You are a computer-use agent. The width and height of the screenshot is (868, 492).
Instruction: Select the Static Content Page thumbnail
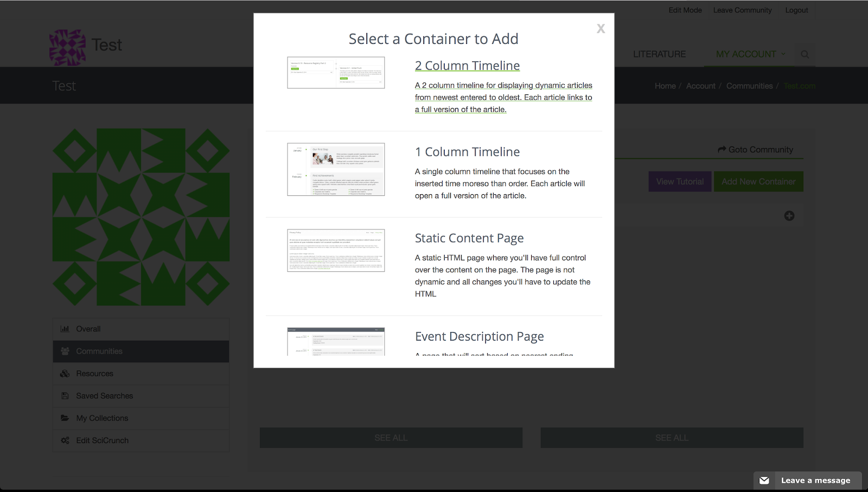click(x=336, y=250)
